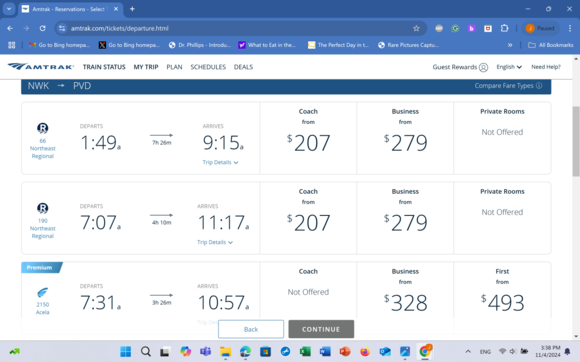Image resolution: width=580 pixels, height=362 pixels.
Task: Open the site information icon in address bar
Action: pyautogui.click(x=62, y=28)
